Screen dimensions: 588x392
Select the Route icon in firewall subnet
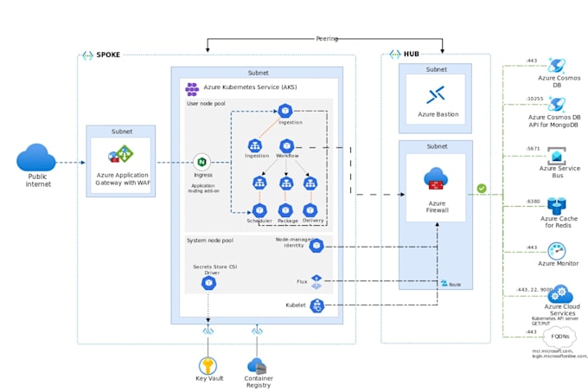click(x=444, y=283)
